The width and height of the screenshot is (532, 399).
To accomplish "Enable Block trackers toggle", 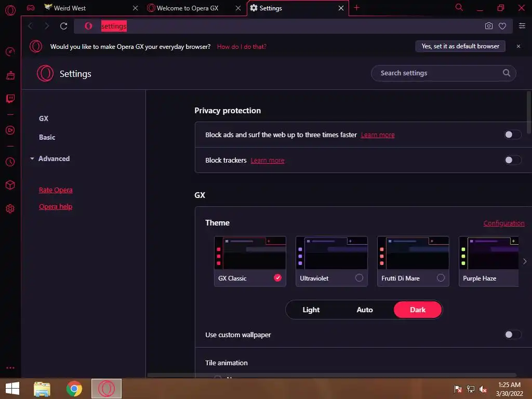I will pyautogui.click(x=512, y=160).
